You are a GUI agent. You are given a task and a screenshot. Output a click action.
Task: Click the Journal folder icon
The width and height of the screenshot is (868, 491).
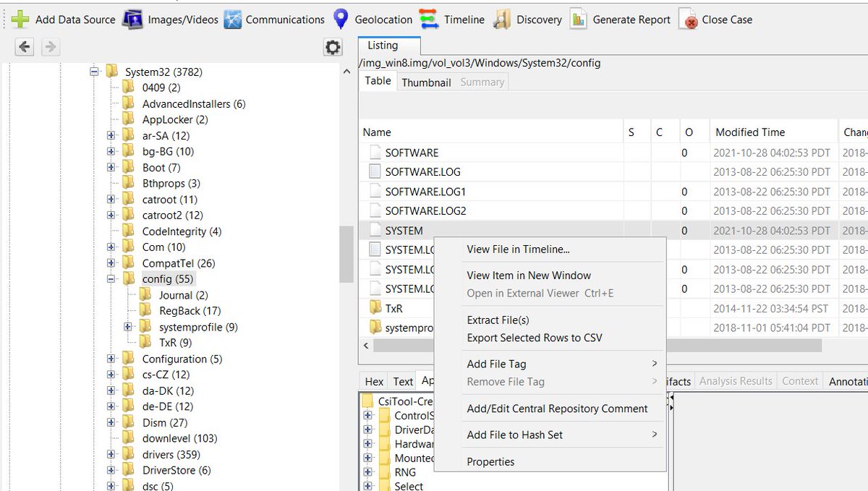[x=146, y=295]
